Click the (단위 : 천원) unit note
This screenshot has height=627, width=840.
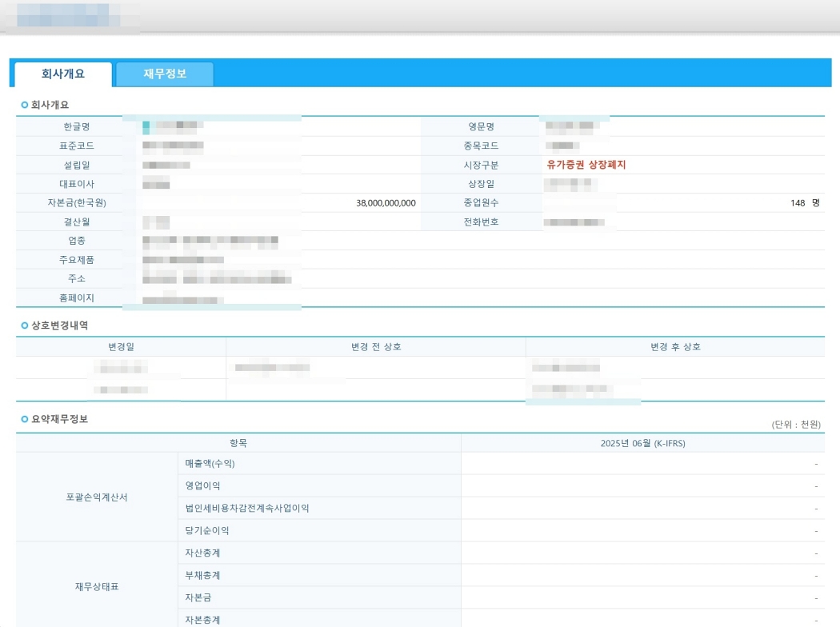(x=796, y=425)
